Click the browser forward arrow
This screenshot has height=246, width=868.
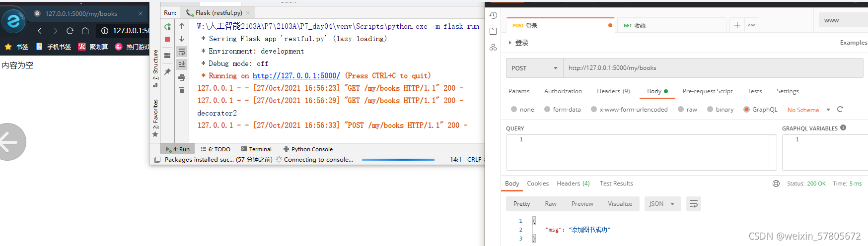tap(55, 31)
